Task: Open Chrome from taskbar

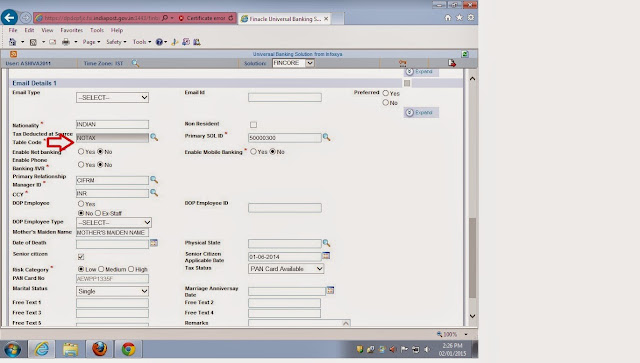Action: pyautogui.click(x=128, y=350)
